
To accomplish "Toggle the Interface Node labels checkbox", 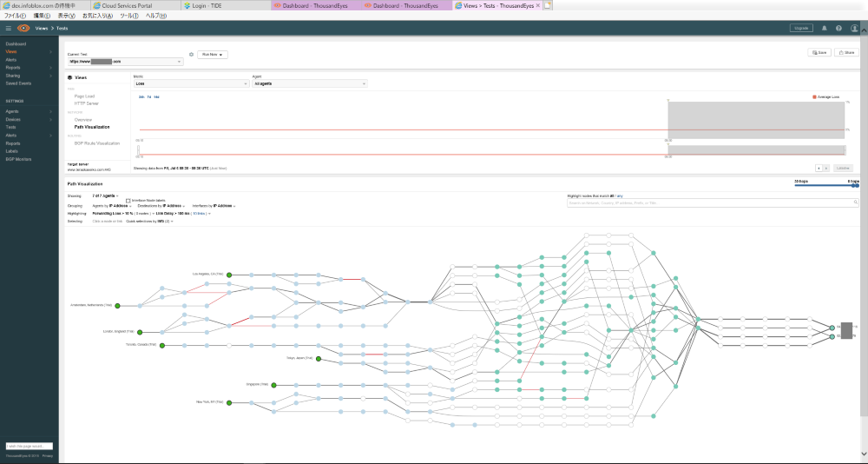I will pos(128,201).
